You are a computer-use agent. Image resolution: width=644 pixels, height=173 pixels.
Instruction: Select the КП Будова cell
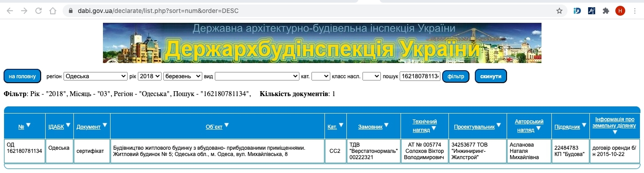click(x=570, y=151)
